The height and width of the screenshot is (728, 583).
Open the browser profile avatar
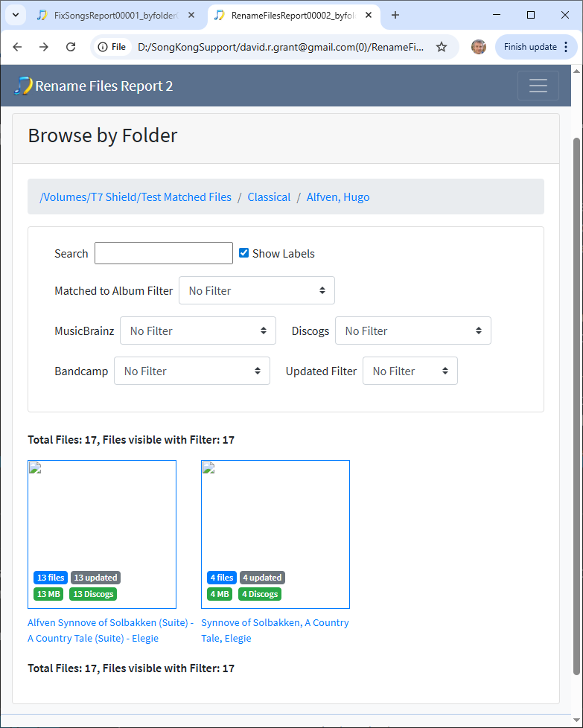(x=479, y=47)
